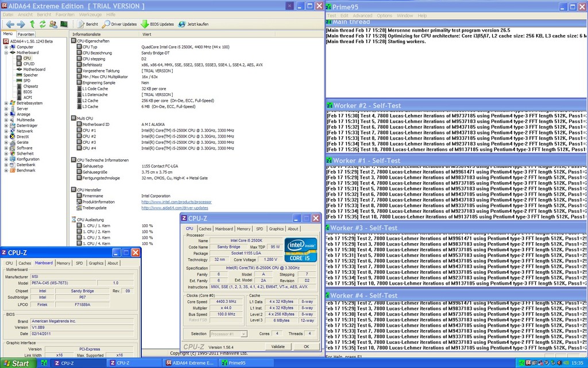Select the 'A M I ALASKA' Motherboard ID value
Screen dimensions: 588x368
(x=153, y=124)
